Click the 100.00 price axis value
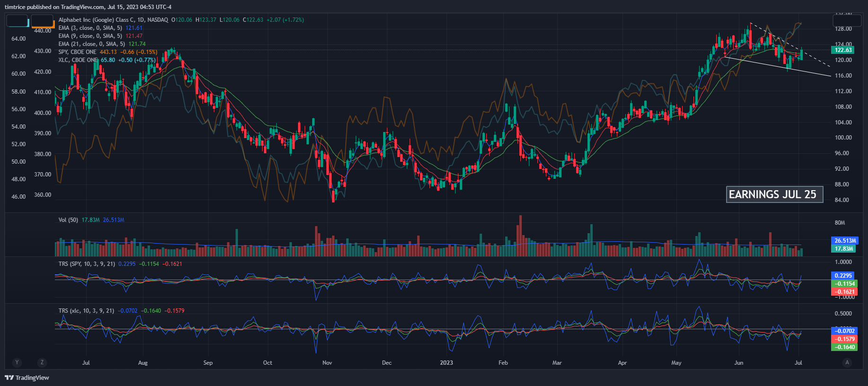 pos(843,138)
